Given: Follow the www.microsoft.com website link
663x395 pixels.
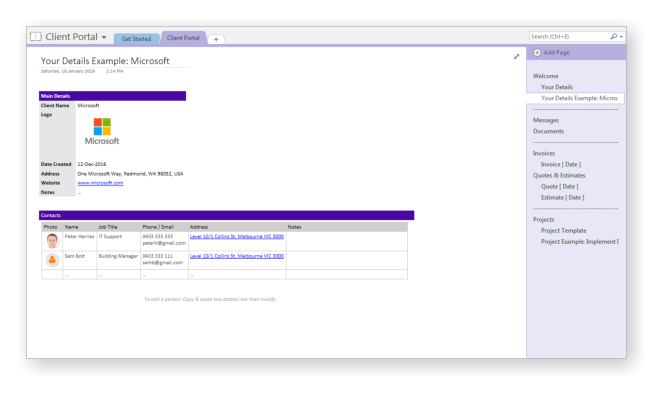Looking at the screenshot, I should [100, 183].
